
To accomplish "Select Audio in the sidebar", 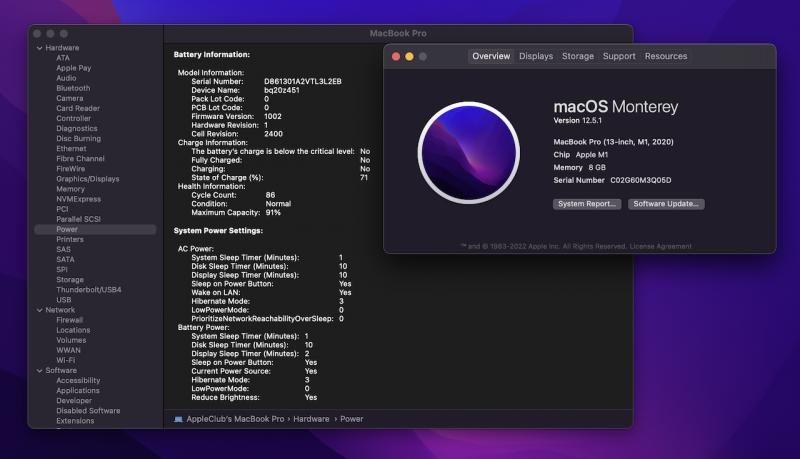I will click(66, 78).
